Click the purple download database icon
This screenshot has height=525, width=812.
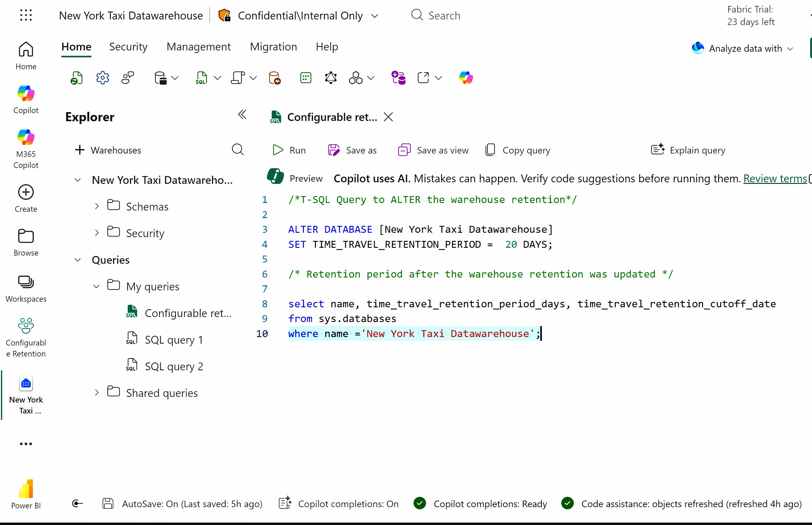coord(398,78)
